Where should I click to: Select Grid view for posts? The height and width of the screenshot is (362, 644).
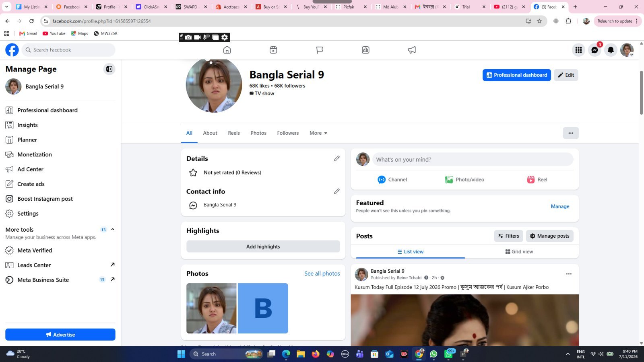(519, 252)
